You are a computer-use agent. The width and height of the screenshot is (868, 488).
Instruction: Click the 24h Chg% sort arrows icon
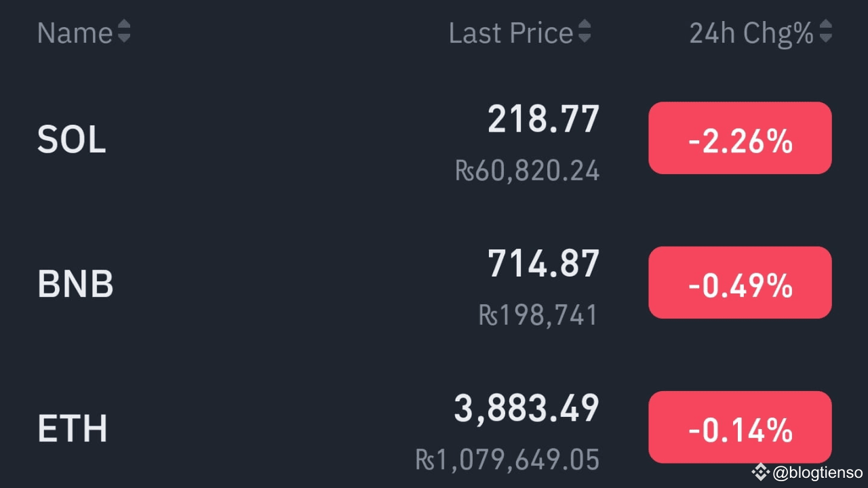point(825,31)
